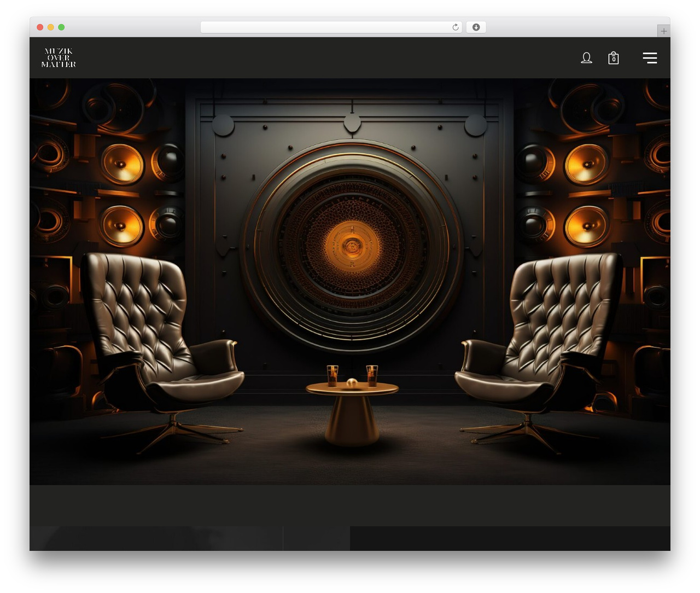Maximize the window with green button
Image resolution: width=700 pixels, height=593 pixels.
coord(61,27)
